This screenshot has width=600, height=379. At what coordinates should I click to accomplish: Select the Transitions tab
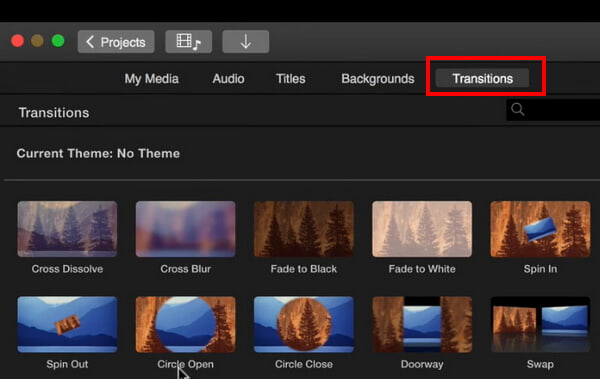click(483, 78)
